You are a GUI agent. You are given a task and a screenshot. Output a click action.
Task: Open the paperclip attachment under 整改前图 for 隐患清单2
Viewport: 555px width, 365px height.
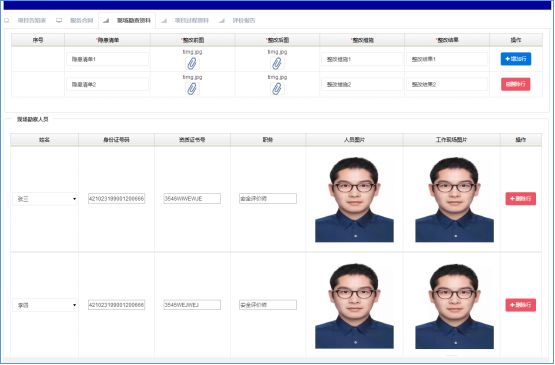coord(192,89)
